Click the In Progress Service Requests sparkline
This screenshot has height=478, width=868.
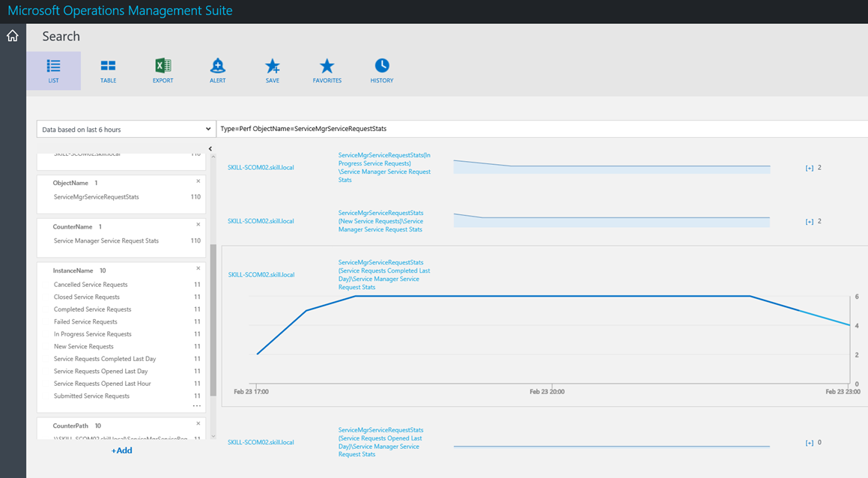pos(612,167)
